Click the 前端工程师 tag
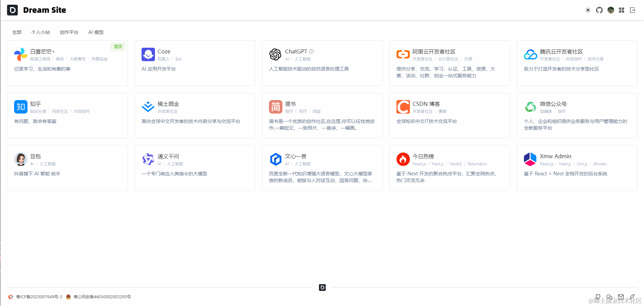Image resolution: width=644 pixels, height=306 pixels. point(40,59)
